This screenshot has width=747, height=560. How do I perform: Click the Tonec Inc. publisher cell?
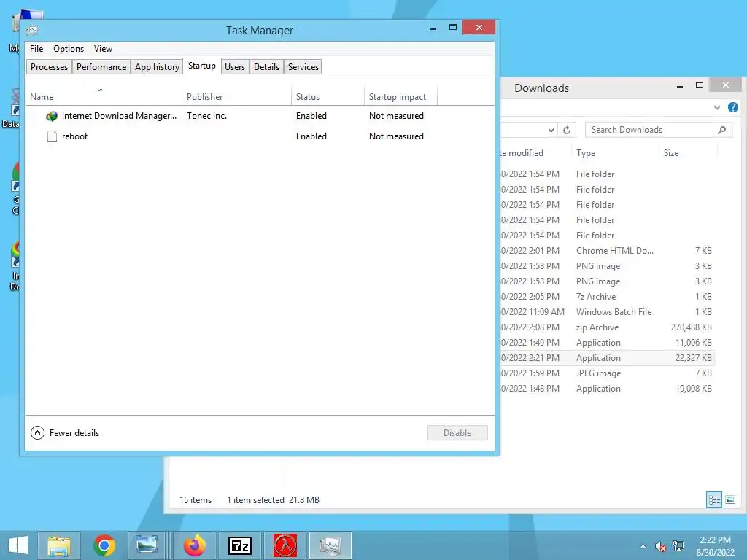[x=206, y=116]
